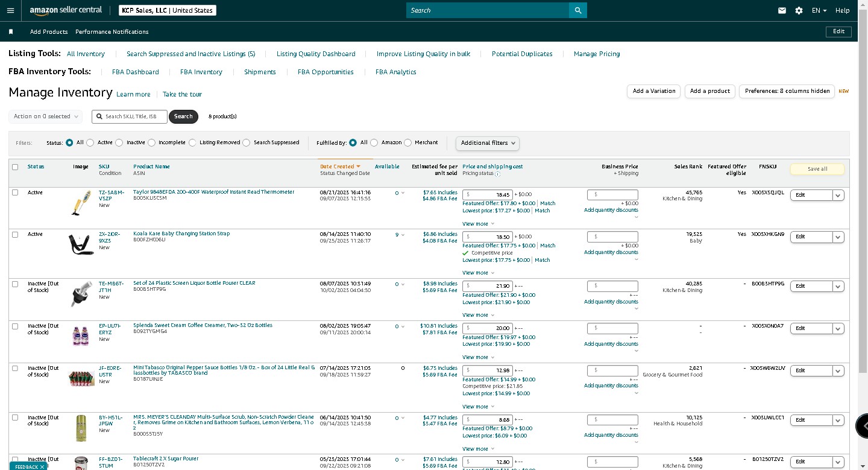868x470 pixels.
Task: Open the Mini Tabasco bottles product image
Action: click(x=81, y=378)
